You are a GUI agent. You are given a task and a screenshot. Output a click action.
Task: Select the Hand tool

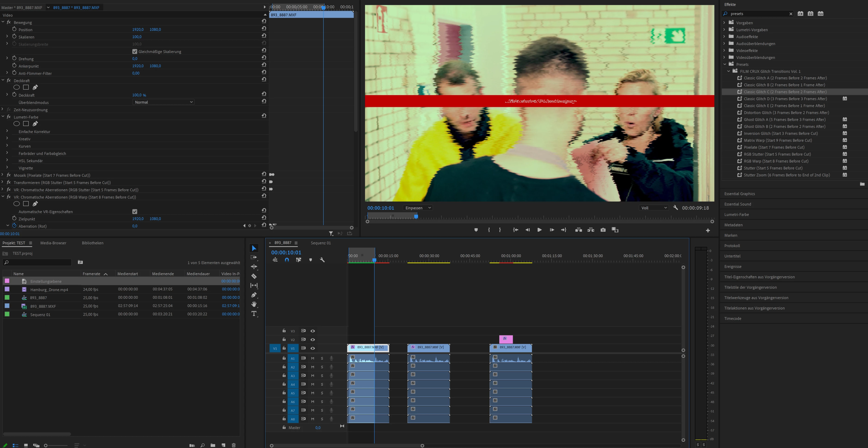(x=254, y=304)
